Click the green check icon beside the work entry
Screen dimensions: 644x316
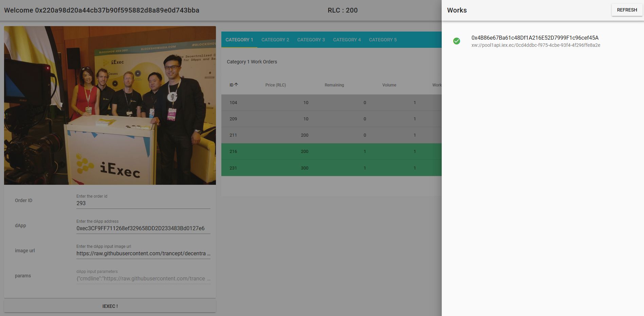tap(457, 41)
